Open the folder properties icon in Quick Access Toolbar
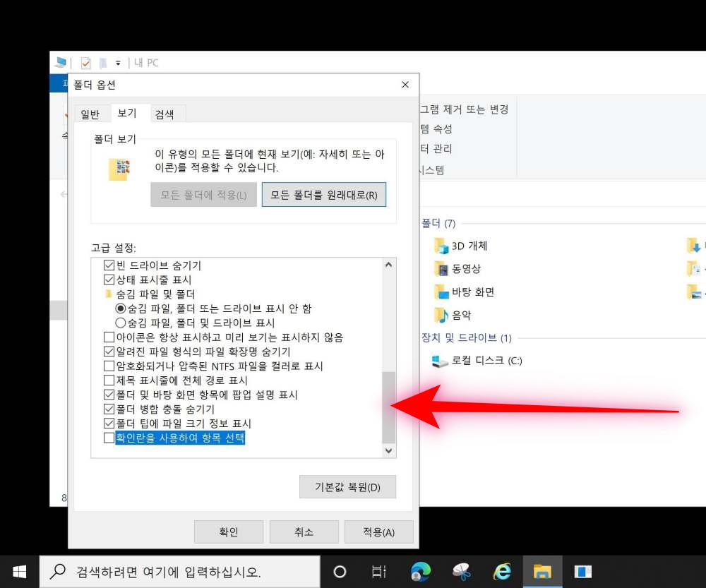Viewport: 706px width, 588px height. pyautogui.click(x=85, y=64)
